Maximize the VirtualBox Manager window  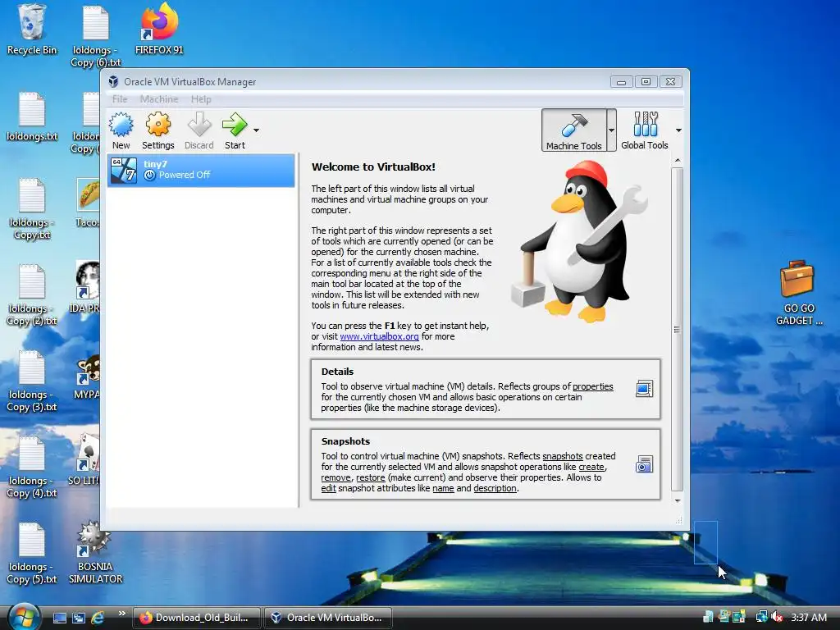(646, 82)
